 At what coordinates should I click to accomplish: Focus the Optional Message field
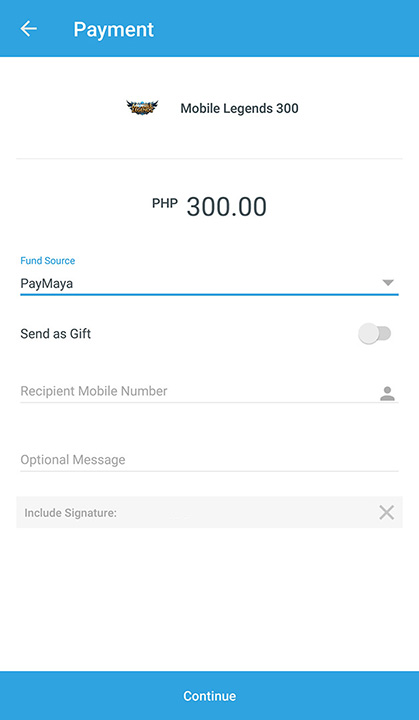pyautogui.click(x=209, y=460)
